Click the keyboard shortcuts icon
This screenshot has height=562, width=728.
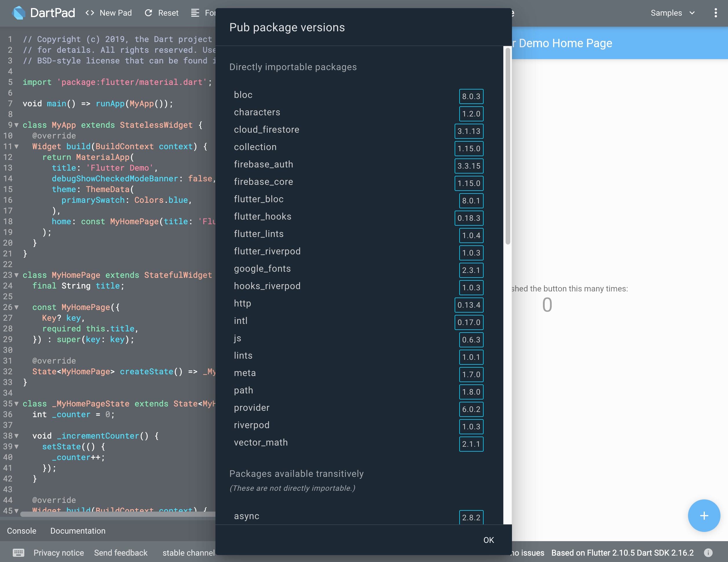pos(18,552)
